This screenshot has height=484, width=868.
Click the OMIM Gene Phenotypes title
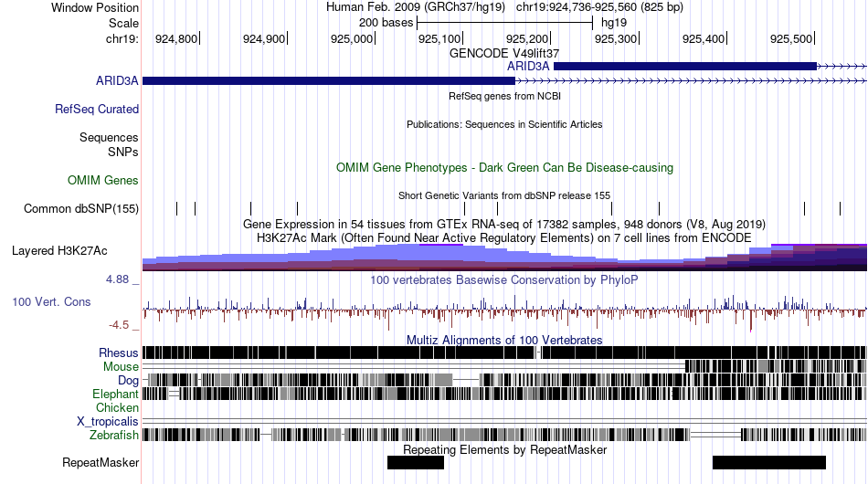(505, 168)
